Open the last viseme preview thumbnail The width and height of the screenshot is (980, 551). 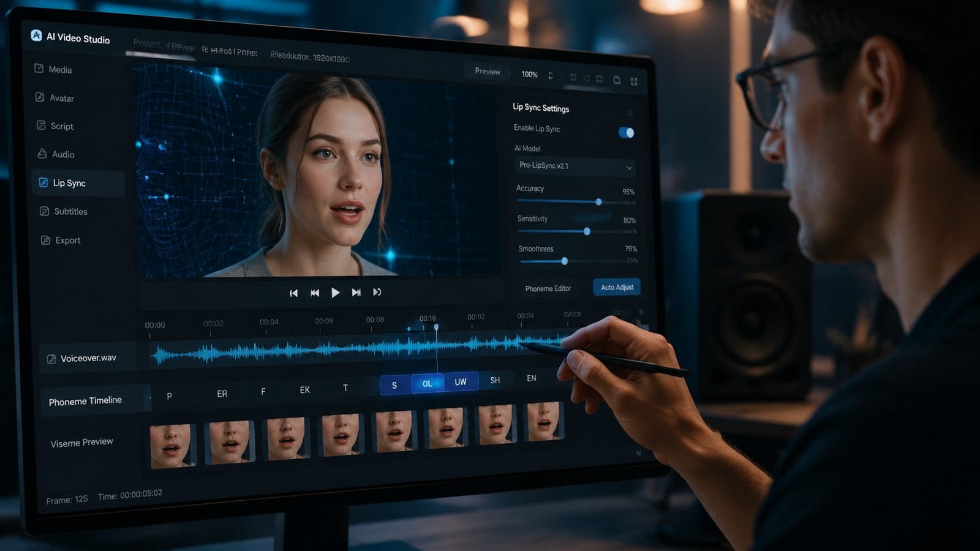543,421
